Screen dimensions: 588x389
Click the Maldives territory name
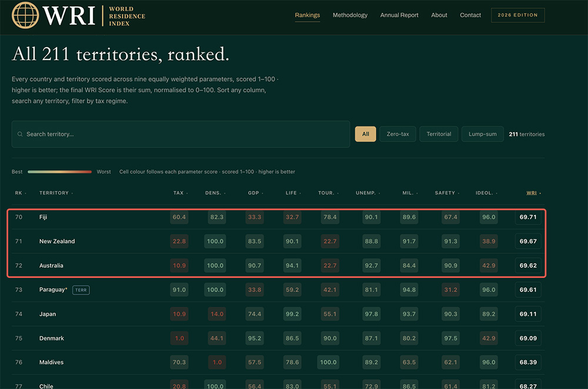pos(51,363)
